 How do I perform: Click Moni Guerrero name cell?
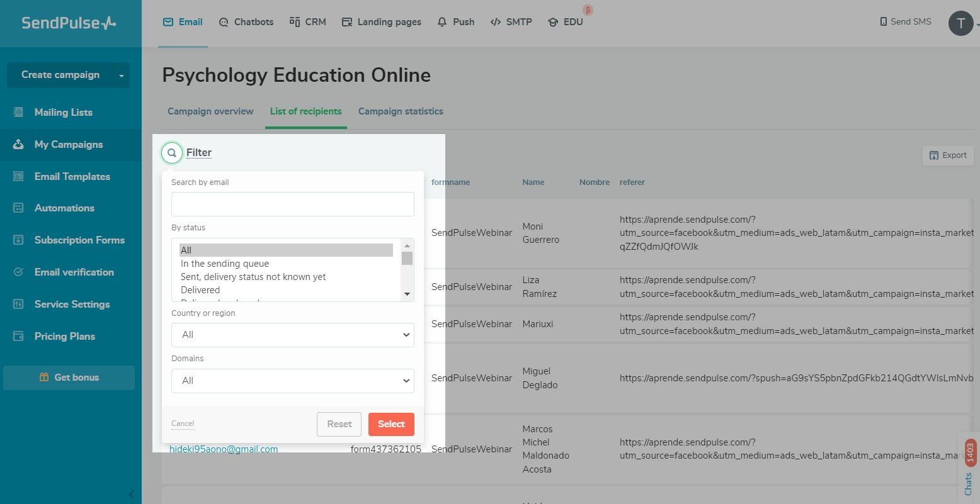click(x=541, y=233)
